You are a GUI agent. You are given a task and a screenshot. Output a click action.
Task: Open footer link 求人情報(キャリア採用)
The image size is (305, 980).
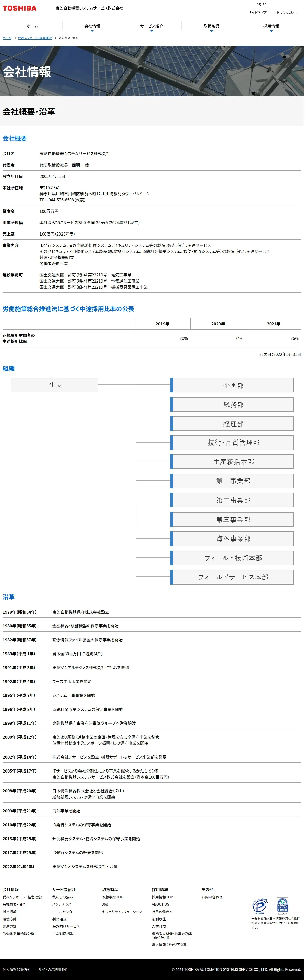click(x=170, y=944)
